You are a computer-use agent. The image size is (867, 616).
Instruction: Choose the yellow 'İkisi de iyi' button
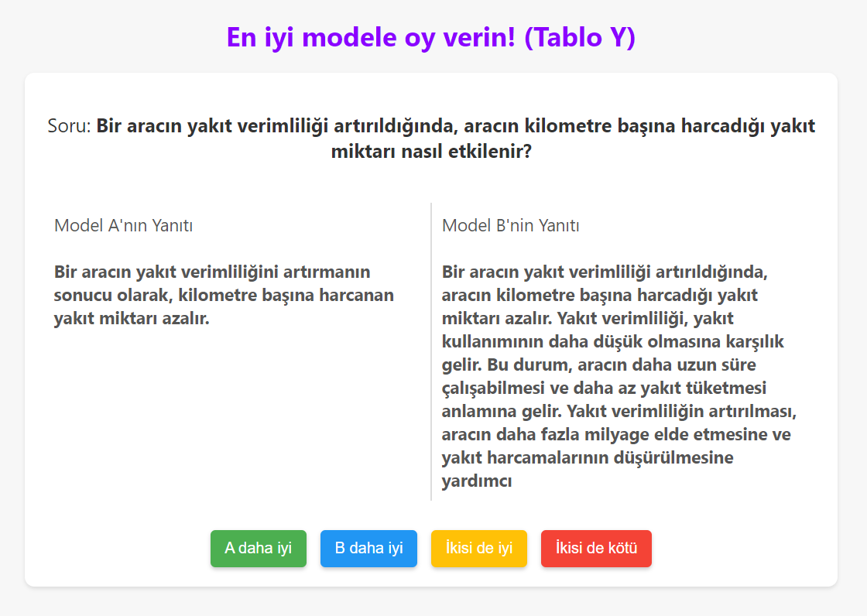coord(479,548)
